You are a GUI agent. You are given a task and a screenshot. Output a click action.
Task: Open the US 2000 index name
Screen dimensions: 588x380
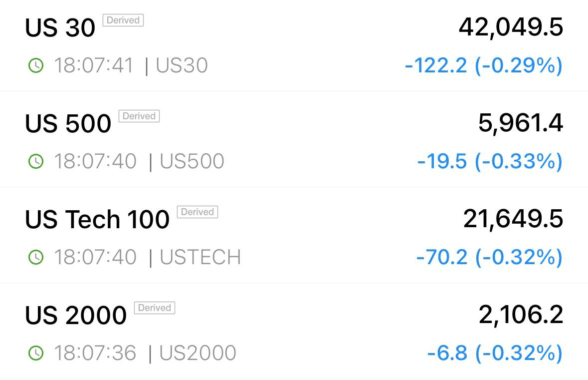click(x=76, y=316)
